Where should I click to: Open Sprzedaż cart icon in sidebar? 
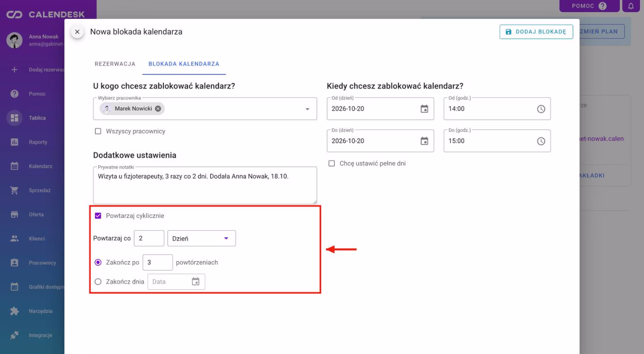coord(14,191)
